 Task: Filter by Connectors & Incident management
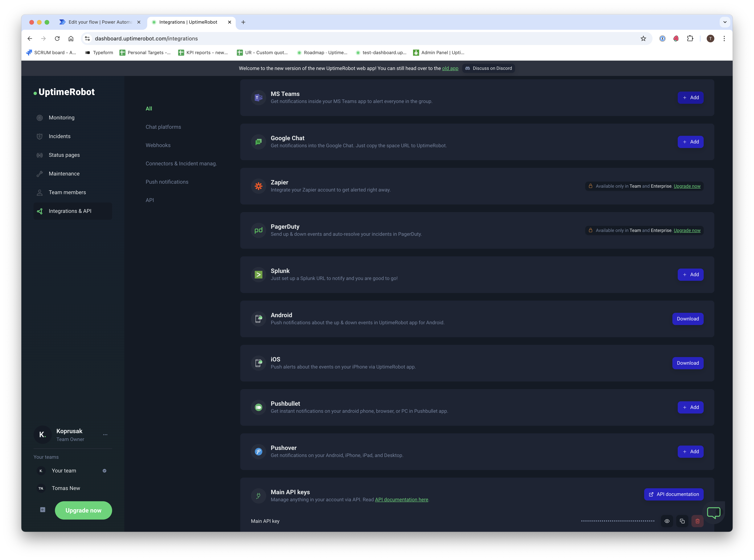coord(181,163)
